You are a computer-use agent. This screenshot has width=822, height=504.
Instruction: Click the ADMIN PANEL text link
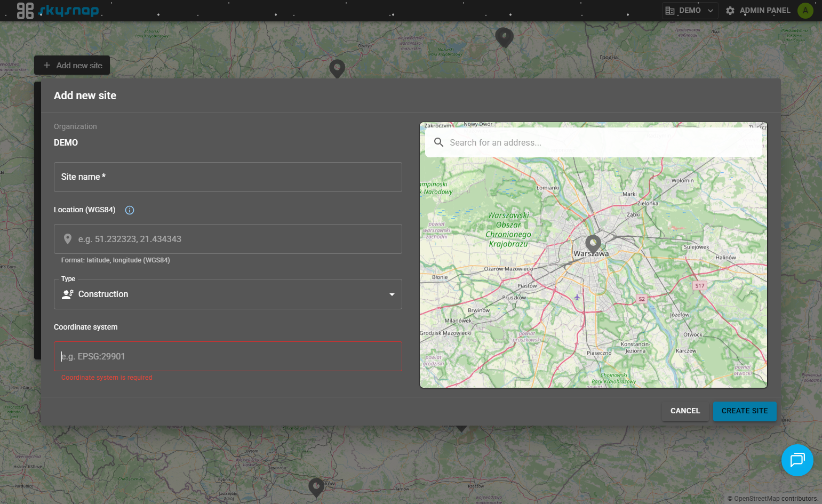click(x=765, y=11)
